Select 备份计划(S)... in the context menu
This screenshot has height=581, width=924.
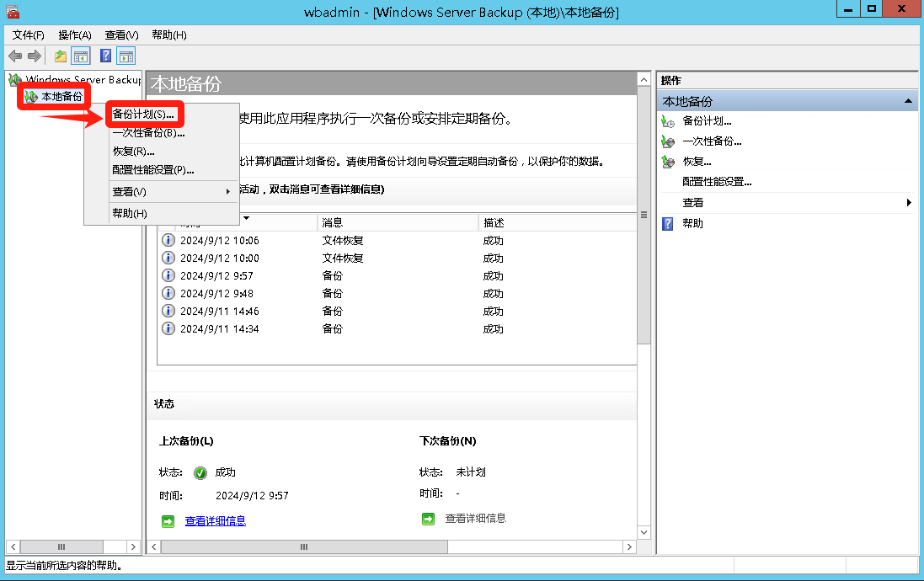pos(144,114)
